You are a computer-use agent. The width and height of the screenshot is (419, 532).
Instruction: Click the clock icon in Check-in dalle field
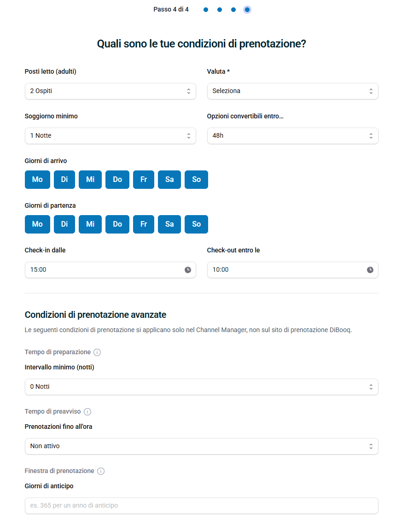coord(187,270)
